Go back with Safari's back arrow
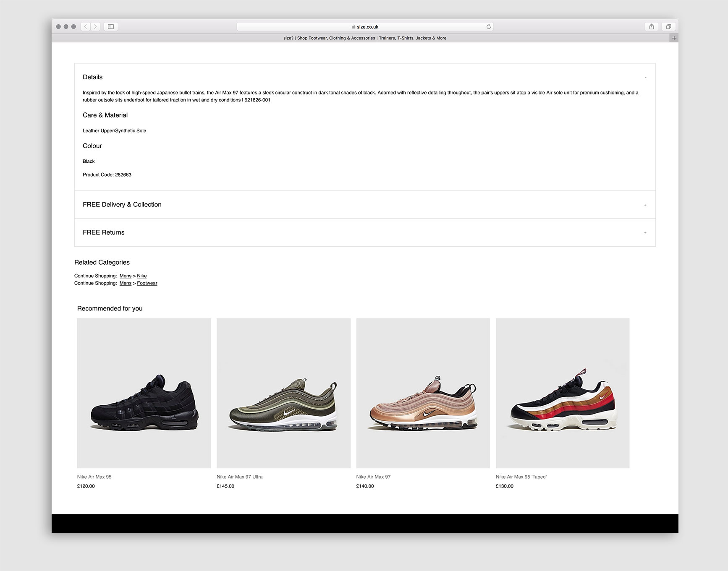This screenshot has height=571, width=728. coord(86,26)
